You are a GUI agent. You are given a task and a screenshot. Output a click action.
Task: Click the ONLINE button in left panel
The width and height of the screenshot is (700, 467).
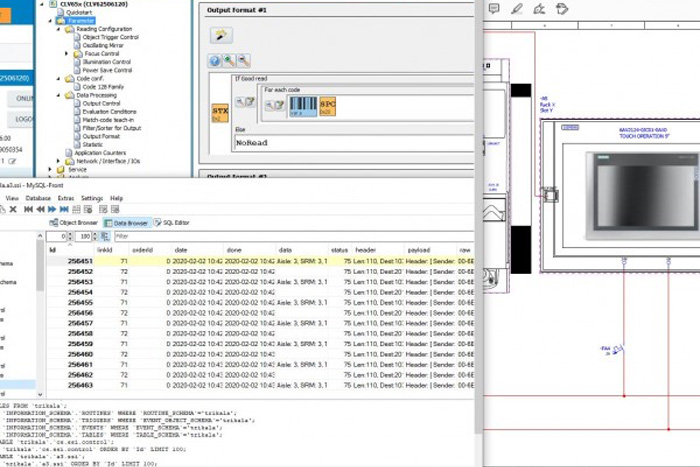coord(21,98)
